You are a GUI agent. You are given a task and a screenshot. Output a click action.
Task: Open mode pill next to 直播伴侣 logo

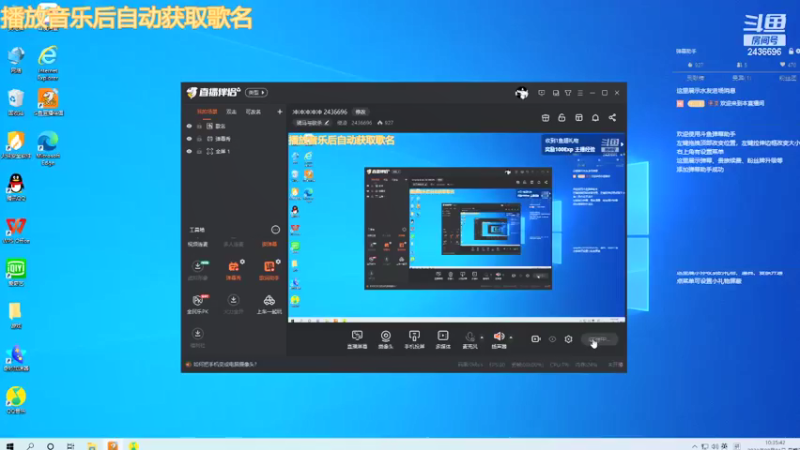256,92
